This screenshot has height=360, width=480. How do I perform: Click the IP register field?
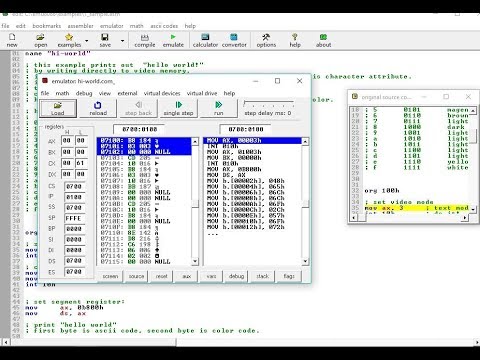pyautogui.click(x=74, y=197)
